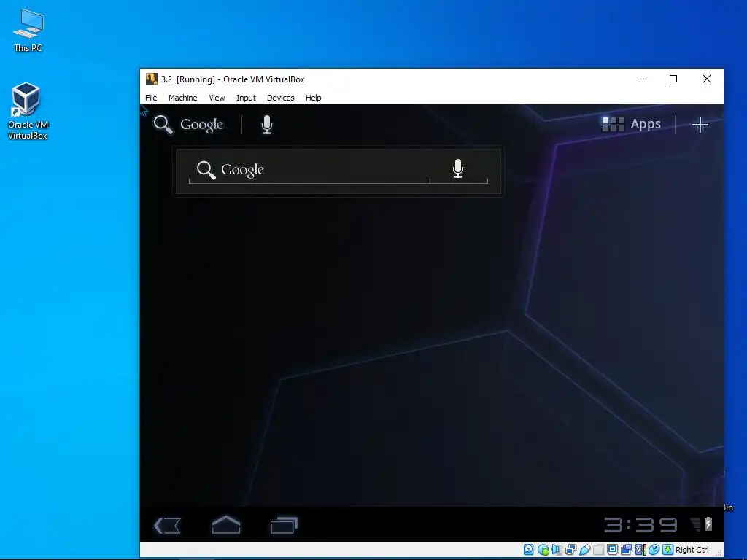This screenshot has height=560, width=747.
Task: Open the Apps drawer
Action: [x=631, y=124]
